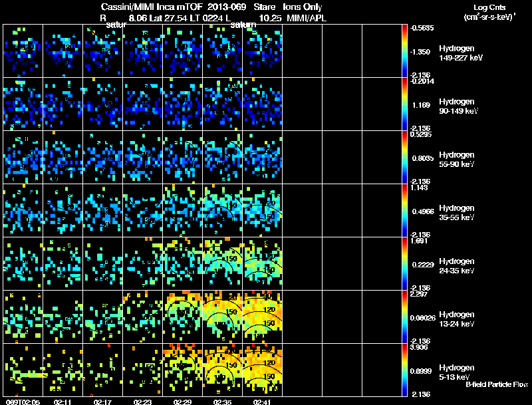Image resolution: width=532 pixels, height=405 pixels.
Task: Select the 'Hydrogen 13-24 keV' label
Action: coord(457,319)
